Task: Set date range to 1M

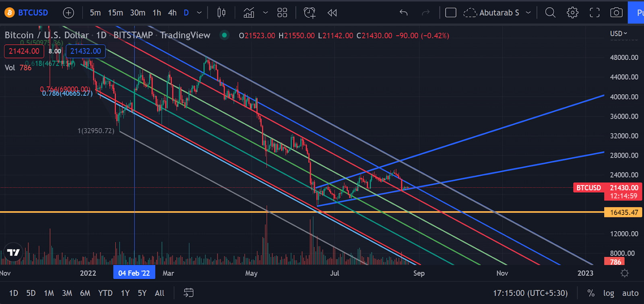Action: (x=49, y=293)
